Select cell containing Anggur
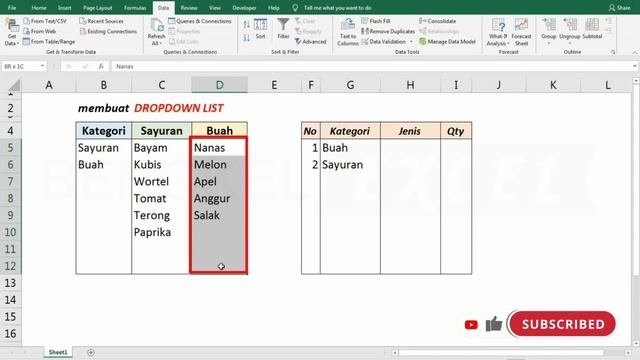 (x=219, y=198)
